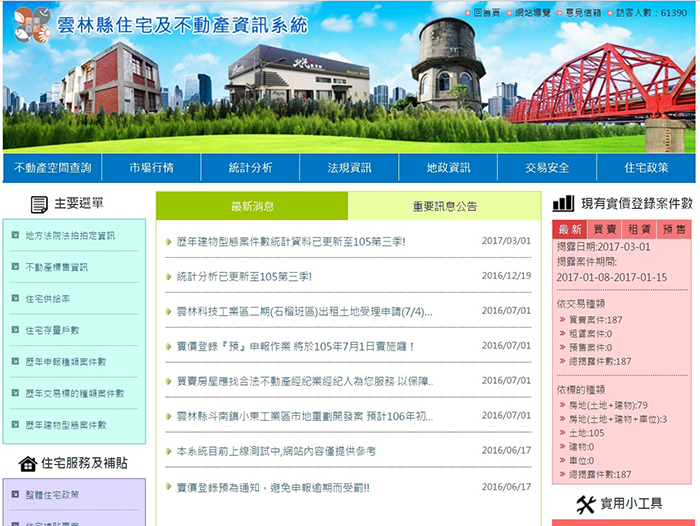Open 住宅存量戶數 in main menu
Viewport: 700px width, 526px height.
[x=52, y=330]
